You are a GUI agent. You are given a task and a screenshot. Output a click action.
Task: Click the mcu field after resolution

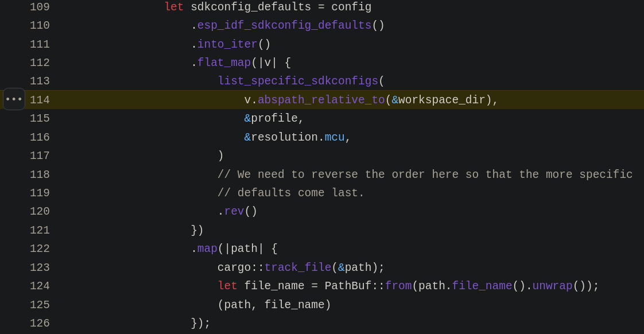pos(335,137)
